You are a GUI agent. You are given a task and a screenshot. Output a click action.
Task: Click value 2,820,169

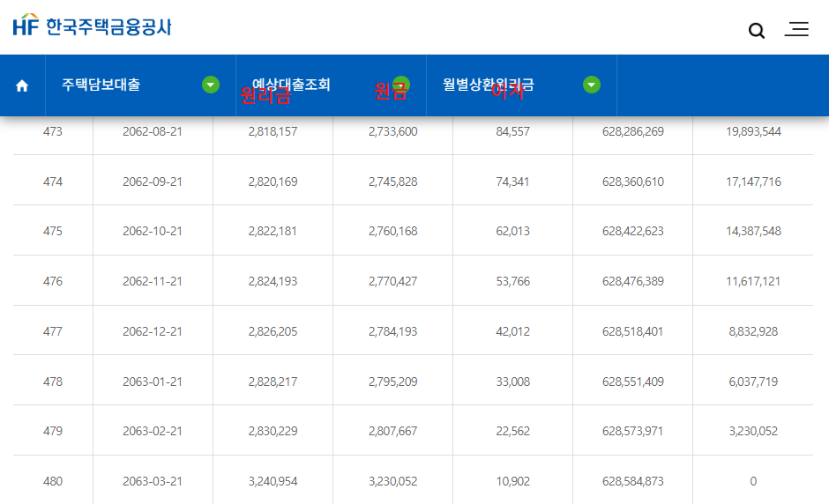[x=273, y=182]
